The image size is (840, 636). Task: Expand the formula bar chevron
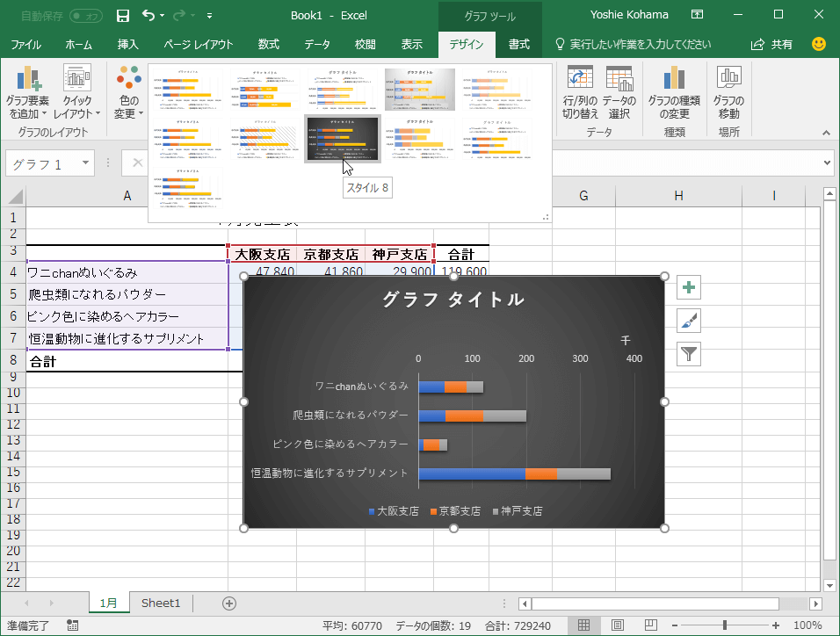pyautogui.click(x=827, y=163)
